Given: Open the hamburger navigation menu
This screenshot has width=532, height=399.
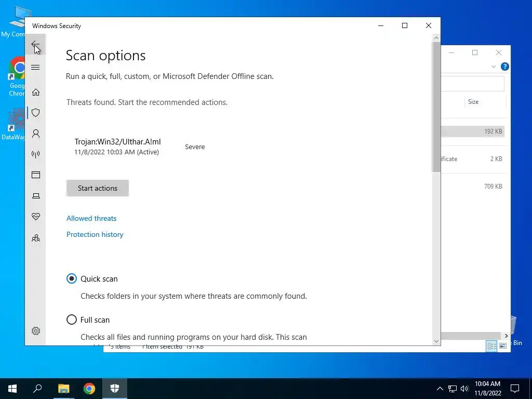Looking at the screenshot, I should coord(35,67).
